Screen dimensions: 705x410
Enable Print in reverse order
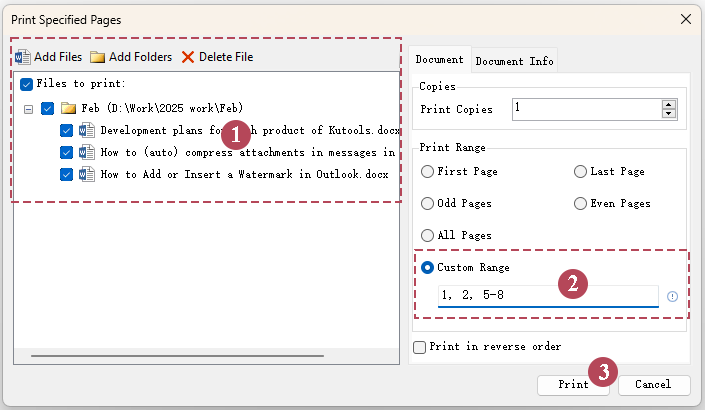point(419,347)
